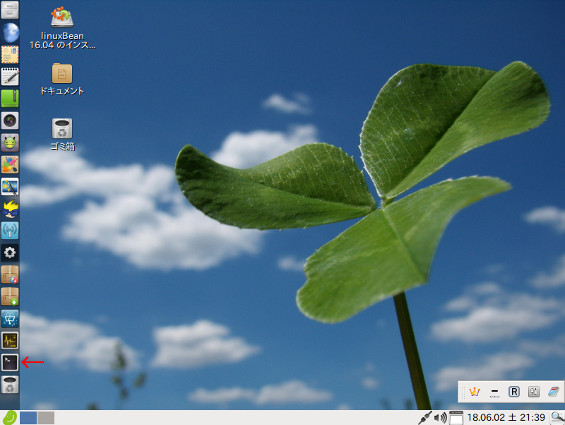The height and width of the screenshot is (425, 565).
Task: Open the terminal icon marked by red arrow
Action: point(10,362)
